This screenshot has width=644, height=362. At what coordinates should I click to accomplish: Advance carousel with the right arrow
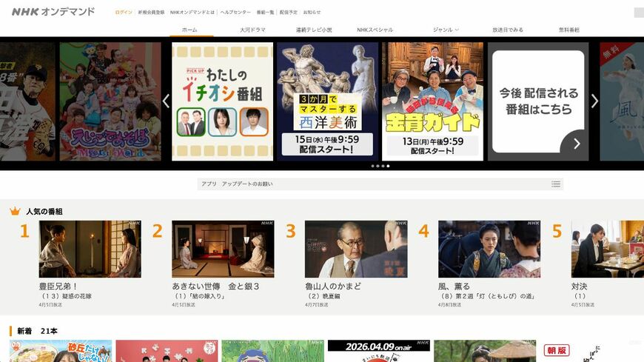click(x=594, y=101)
